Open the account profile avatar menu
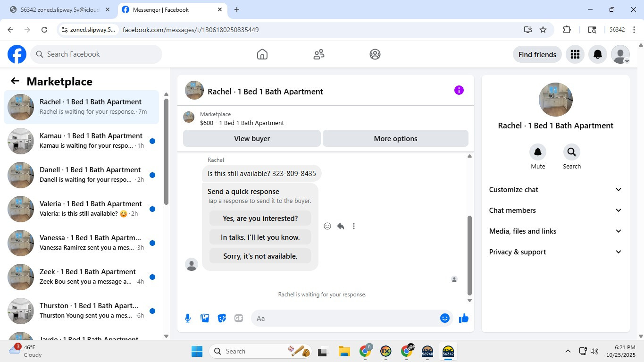 (620, 54)
